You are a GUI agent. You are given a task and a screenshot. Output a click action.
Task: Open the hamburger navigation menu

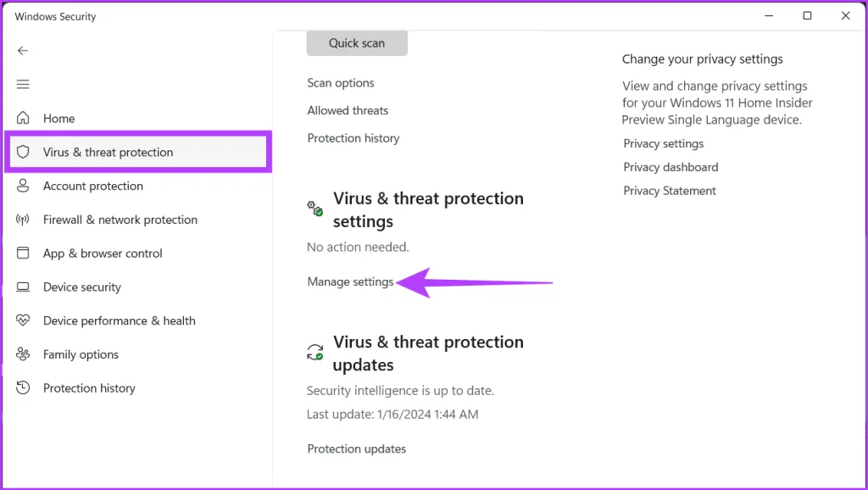point(23,85)
